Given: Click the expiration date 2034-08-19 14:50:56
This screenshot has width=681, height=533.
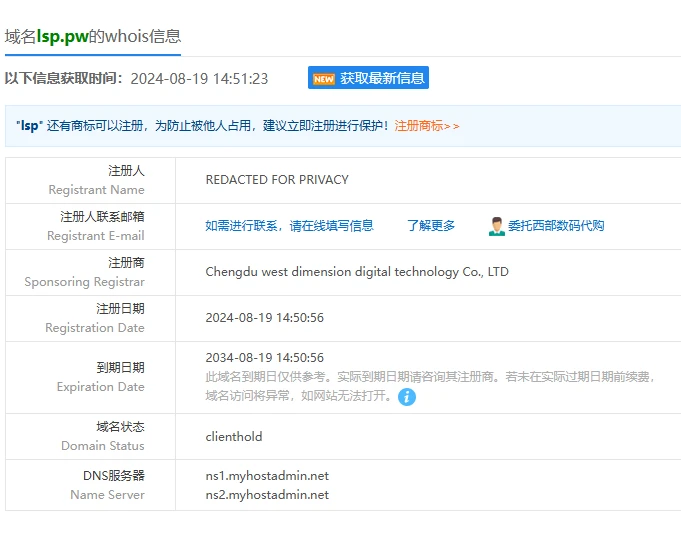Looking at the screenshot, I should click(265, 358).
